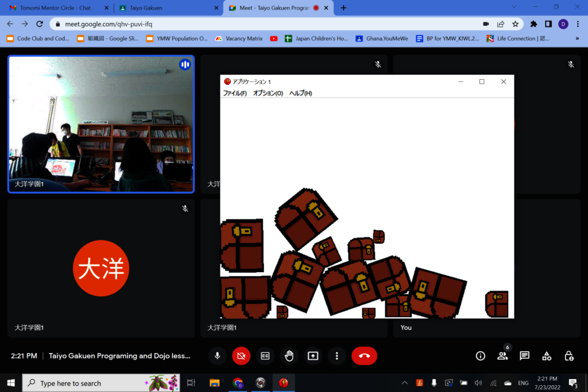Image resolution: width=588 pixels, height=392 pixels.
Task: Raise hand in the meeting
Action: (x=289, y=356)
